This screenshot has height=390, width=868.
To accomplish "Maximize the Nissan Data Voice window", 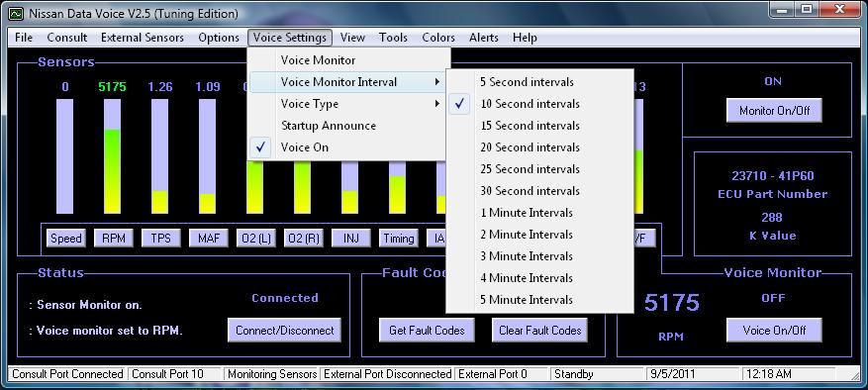I will point(807,9).
